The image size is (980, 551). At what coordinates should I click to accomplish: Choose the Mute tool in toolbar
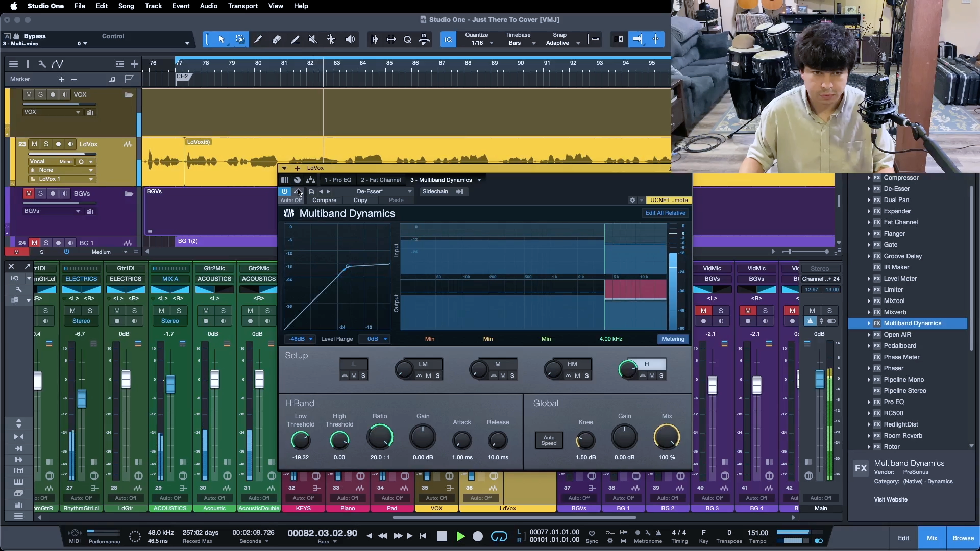(313, 39)
